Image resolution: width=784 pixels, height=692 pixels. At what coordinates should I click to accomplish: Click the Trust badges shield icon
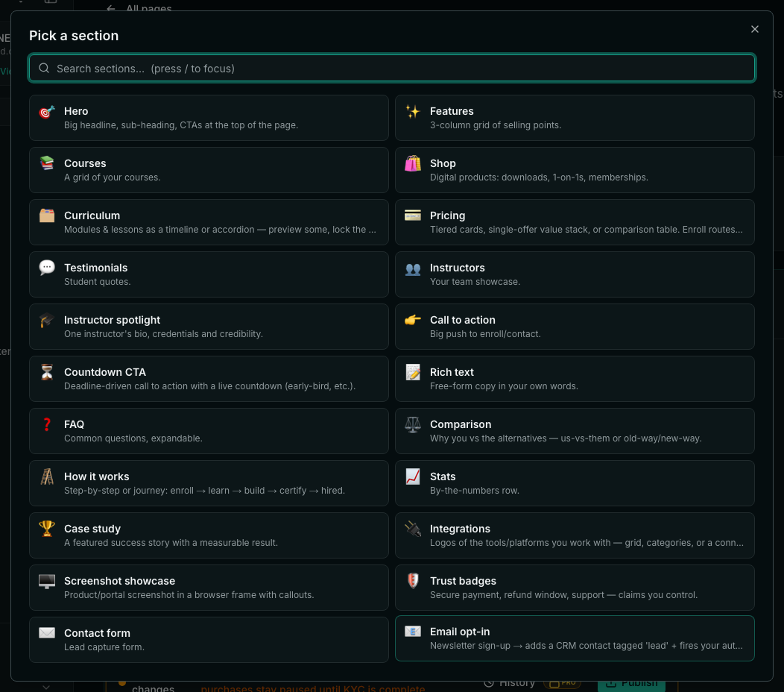(413, 581)
